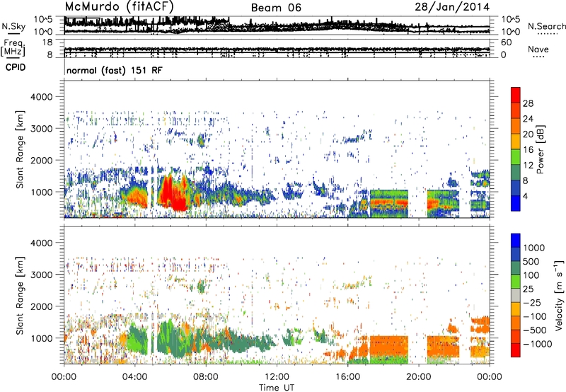
Task: Click the '25' velocity colorbar label
Action: tap(528, 289)
